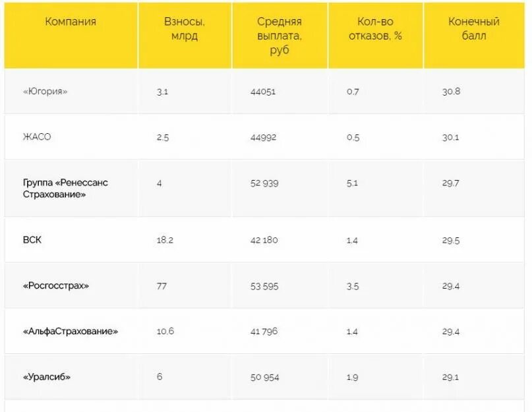The height and width of the screenshot is (412, 532).
Task: Open Группа «Ренессанс Страхование» entry
Action: [x=65, y=189]
